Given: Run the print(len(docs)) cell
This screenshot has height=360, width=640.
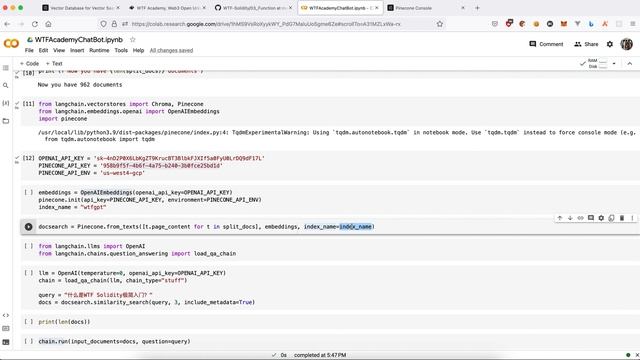Looking at the screenshot, I should 28,322.
